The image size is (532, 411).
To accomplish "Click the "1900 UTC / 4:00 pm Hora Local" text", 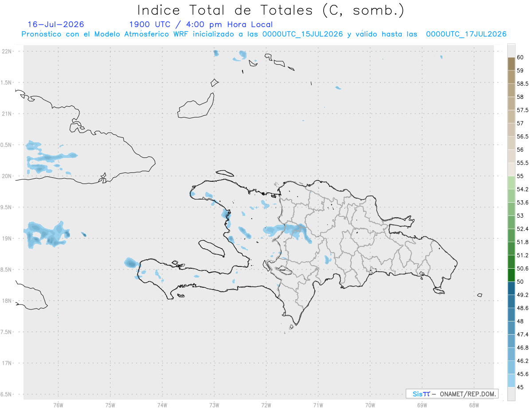I will [x=201, y=24].
